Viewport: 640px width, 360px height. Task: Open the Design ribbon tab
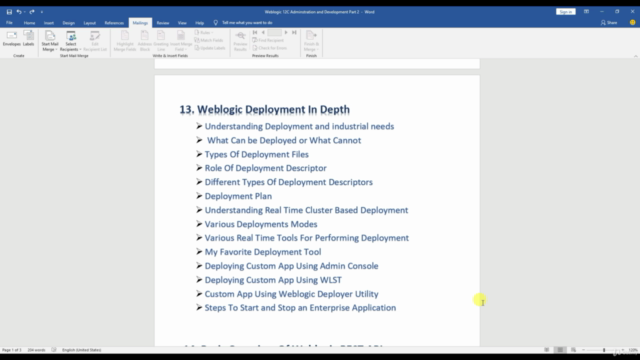[69, 23]
